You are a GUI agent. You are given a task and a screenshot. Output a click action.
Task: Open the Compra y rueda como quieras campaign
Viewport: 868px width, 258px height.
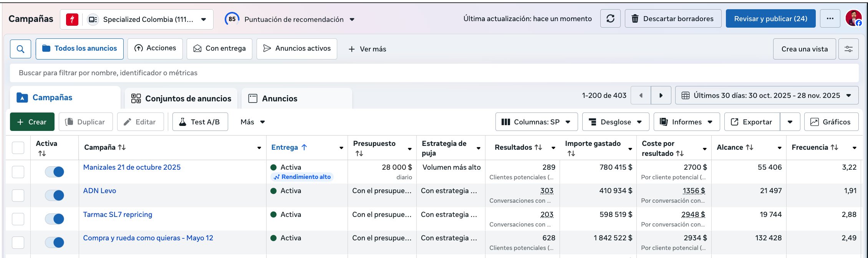click(148, 238)
